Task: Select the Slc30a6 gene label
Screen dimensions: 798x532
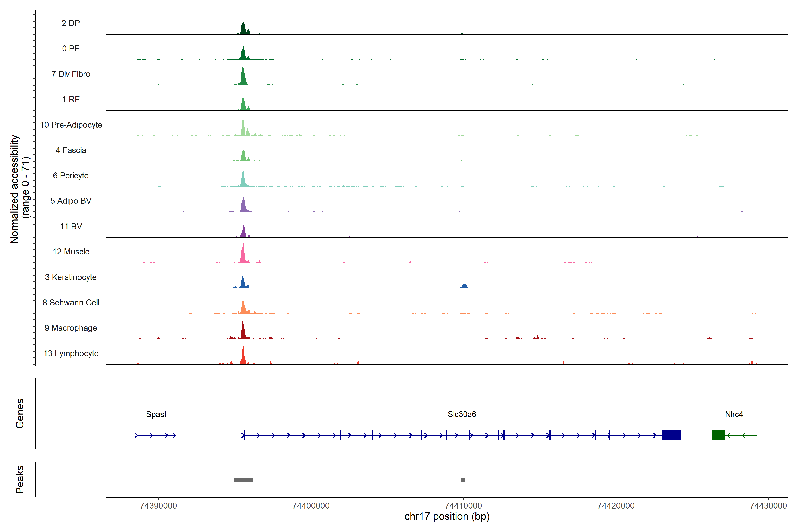Action: (x=462, y=414)
